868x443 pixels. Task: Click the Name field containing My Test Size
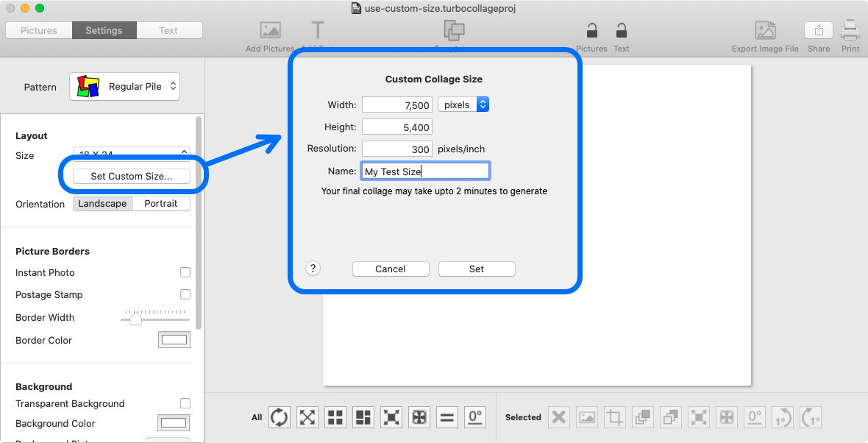[x=426, y=171]
